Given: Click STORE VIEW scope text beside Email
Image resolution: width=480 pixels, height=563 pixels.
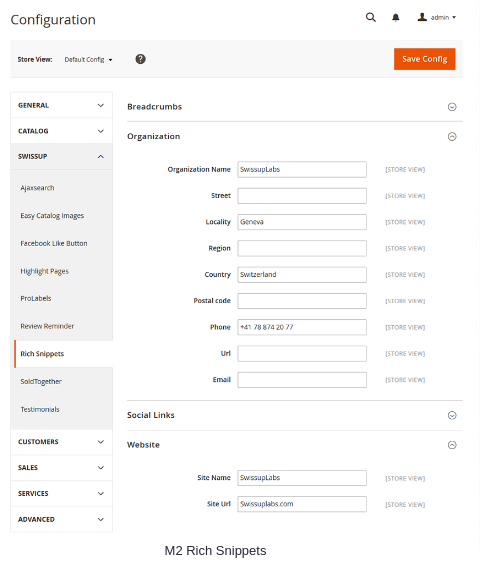Looking at the screenshot, I should coord(405,380).
